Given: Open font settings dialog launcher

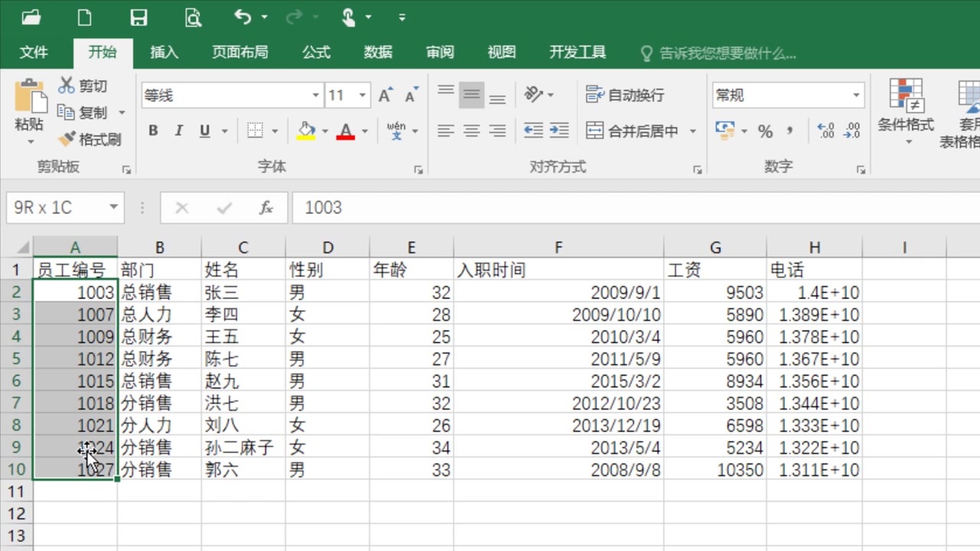Looking at the screenshot, I should pos(419,170).
